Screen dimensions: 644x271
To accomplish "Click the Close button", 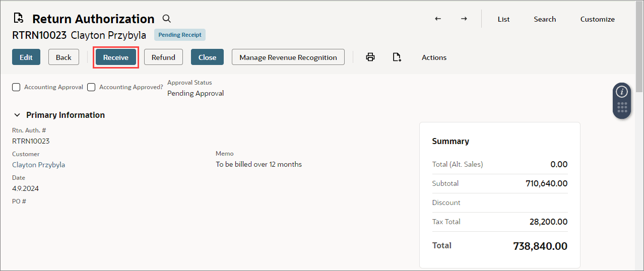I will point(207,57).
